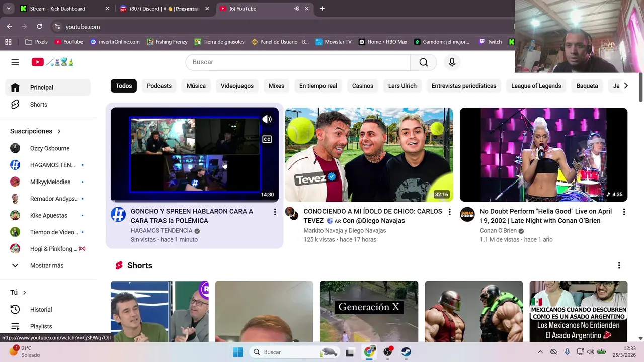Select the Podcasts filter chip
644x362 pixels.
pyautogui.click(x=159, y=86)
